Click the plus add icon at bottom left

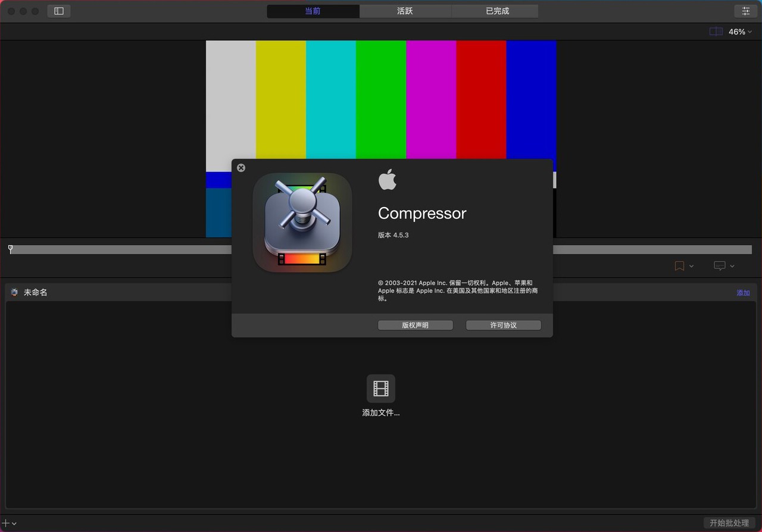(6, 523)
